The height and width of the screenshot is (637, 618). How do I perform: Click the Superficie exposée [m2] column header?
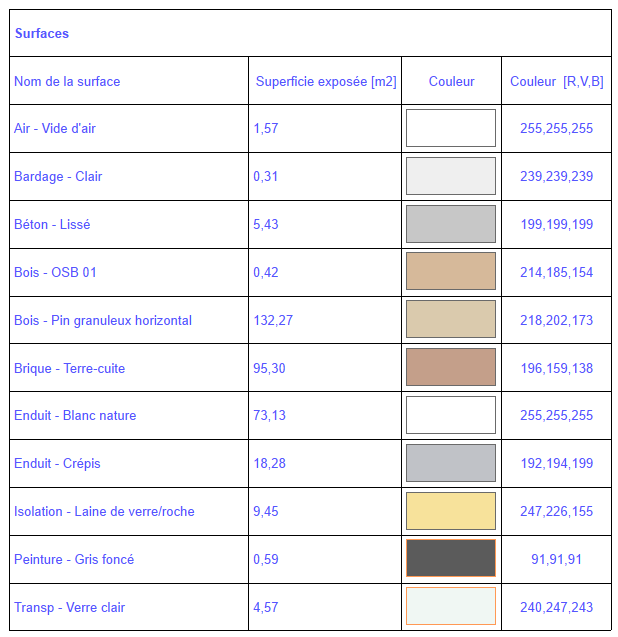[326, 82]
